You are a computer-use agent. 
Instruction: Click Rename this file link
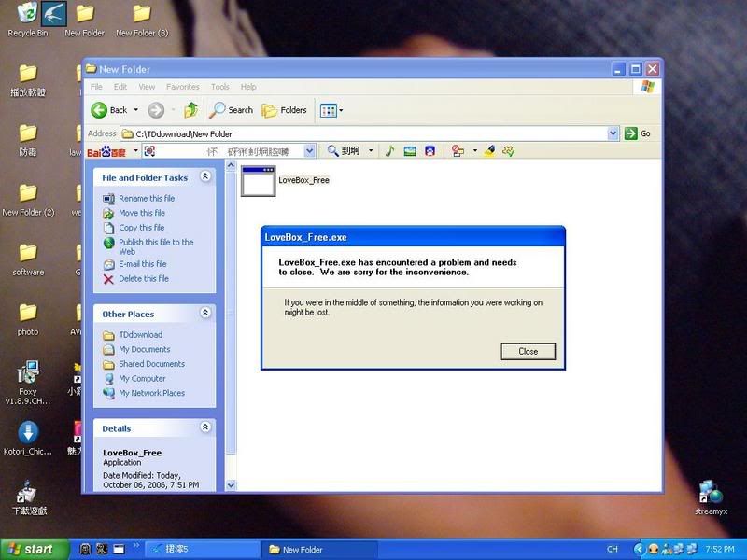coord(147,198)
